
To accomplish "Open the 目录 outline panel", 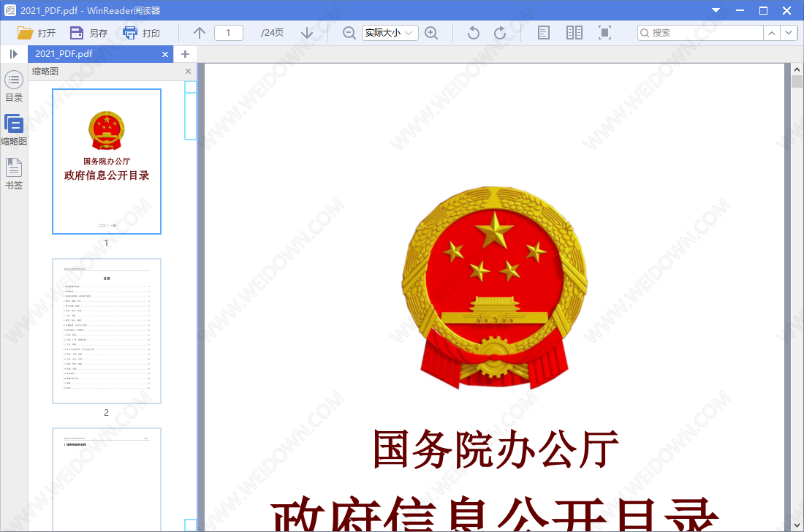I will point(14,86).
